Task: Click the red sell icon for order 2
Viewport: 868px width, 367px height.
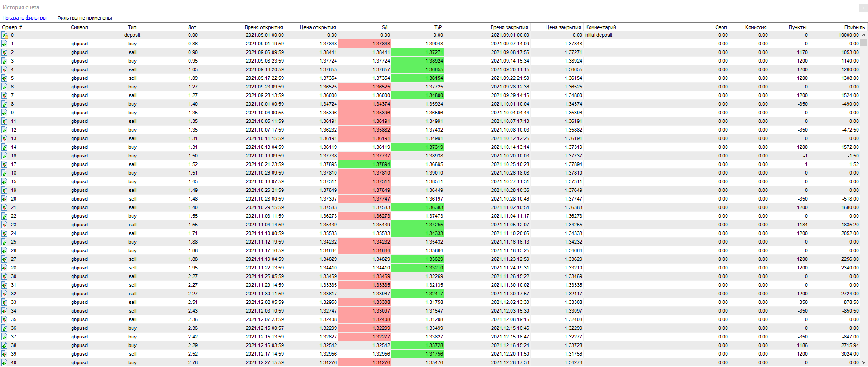Action: 5,52
